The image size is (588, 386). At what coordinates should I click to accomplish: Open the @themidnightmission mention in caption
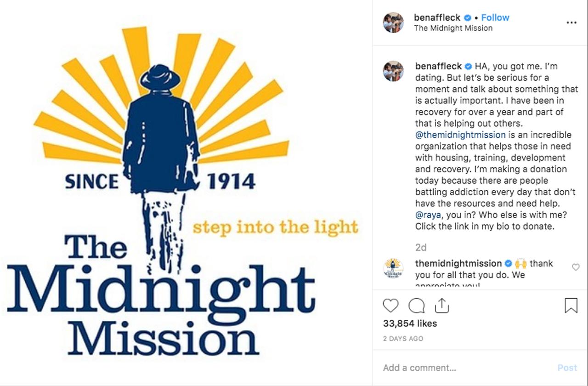pyautogui.click(x=460, y=135)
